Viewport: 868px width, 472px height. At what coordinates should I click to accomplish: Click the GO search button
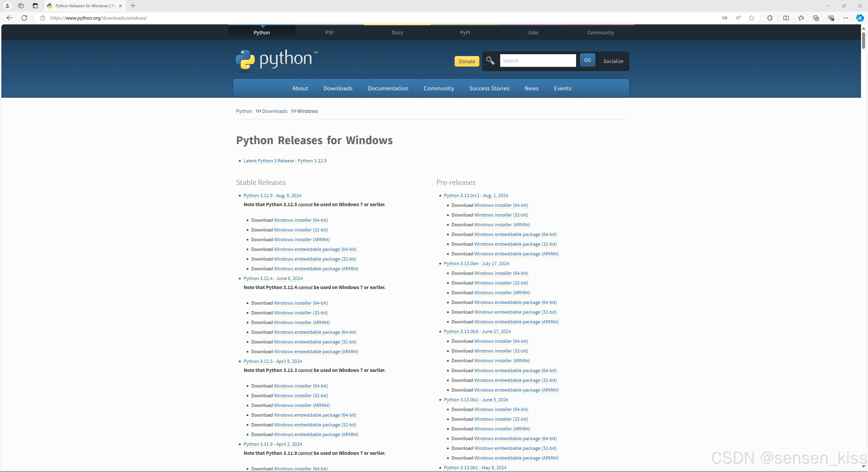[x=587, y=60]
